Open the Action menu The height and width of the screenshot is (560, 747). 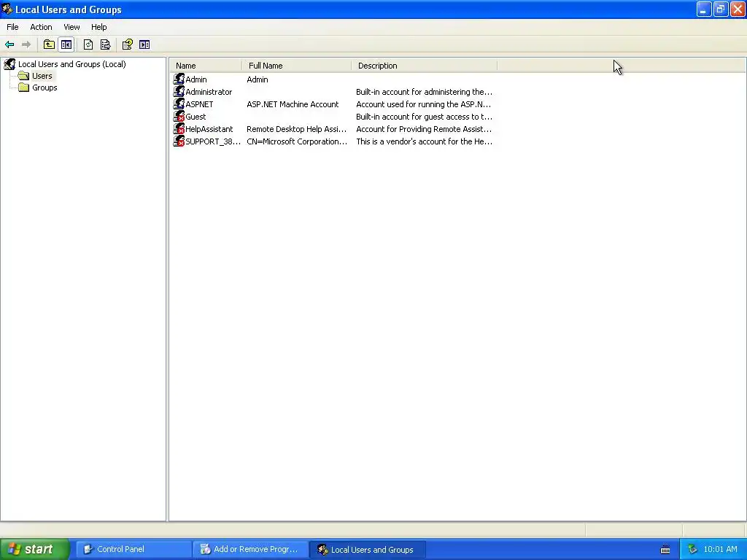point(41,27)
